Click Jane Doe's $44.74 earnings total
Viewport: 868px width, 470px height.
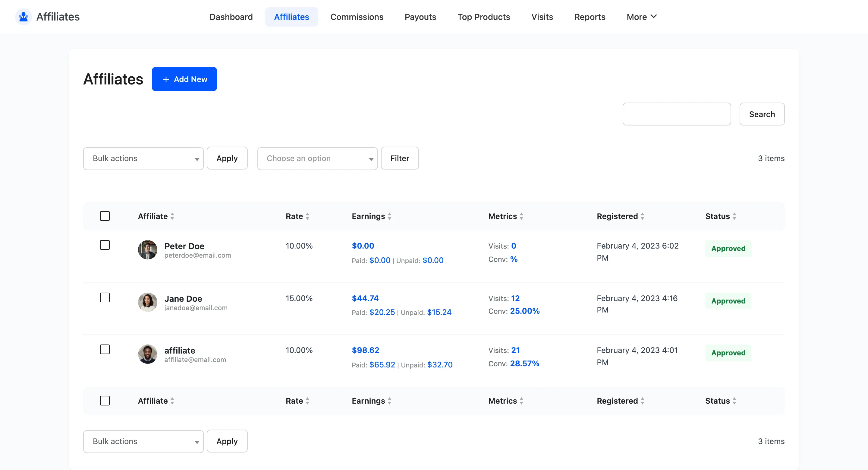click(x=365, y=298)
